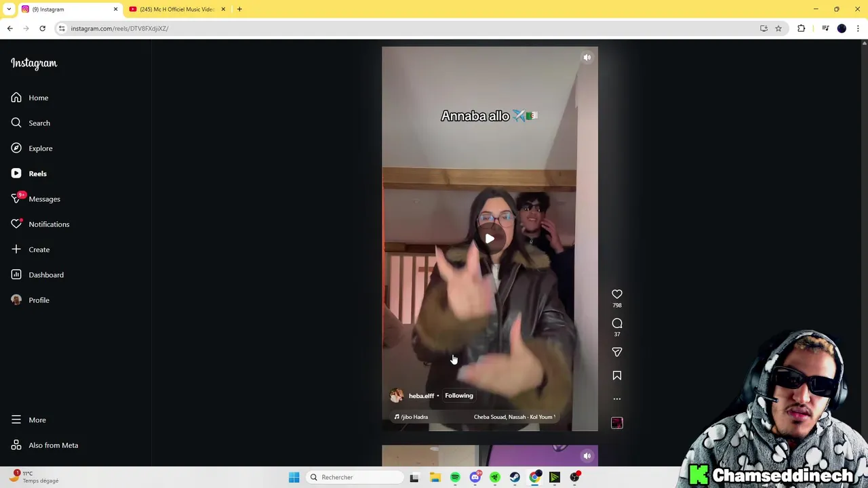Viewport: 868px width, 488px height.
Task: View site information icon in address bar
Action: (62, 28)
